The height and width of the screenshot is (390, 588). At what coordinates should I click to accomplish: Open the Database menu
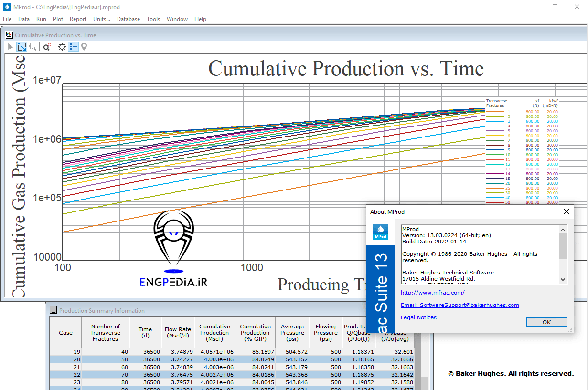pyautogui.click(x=128, y=19)
